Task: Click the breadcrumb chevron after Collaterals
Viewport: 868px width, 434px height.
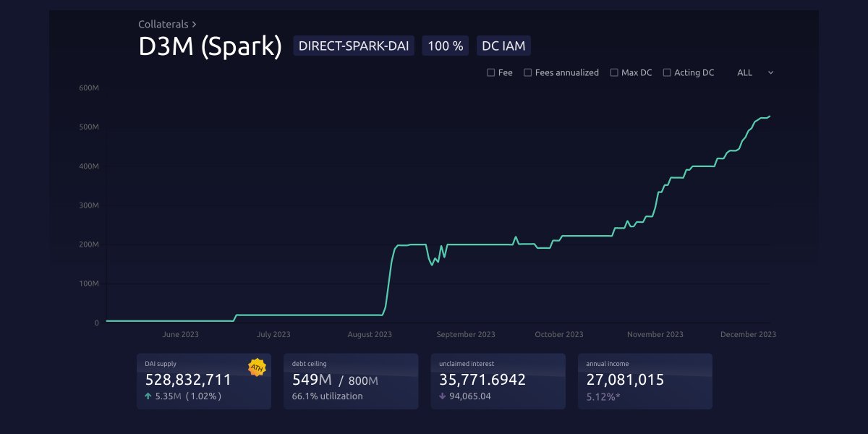Action: click(195, 25)
